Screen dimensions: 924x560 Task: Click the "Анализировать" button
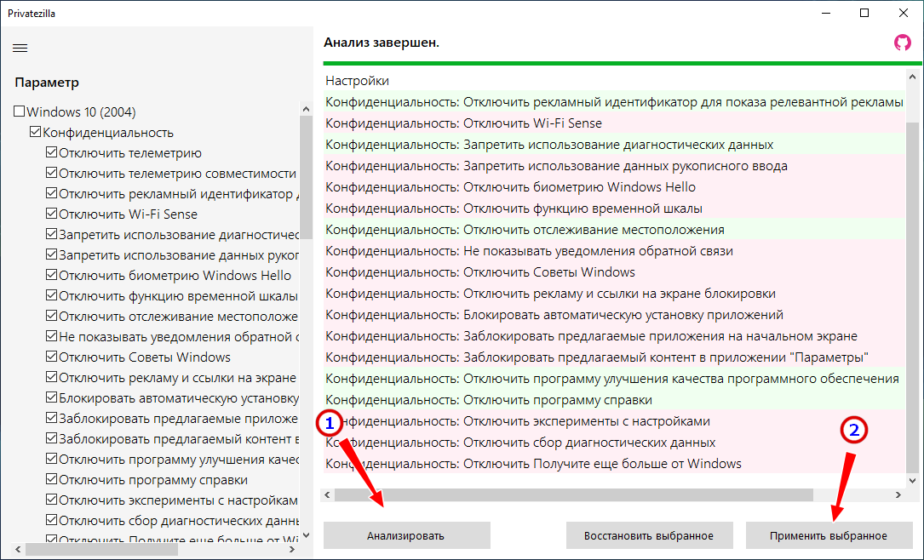pos(406,536)
